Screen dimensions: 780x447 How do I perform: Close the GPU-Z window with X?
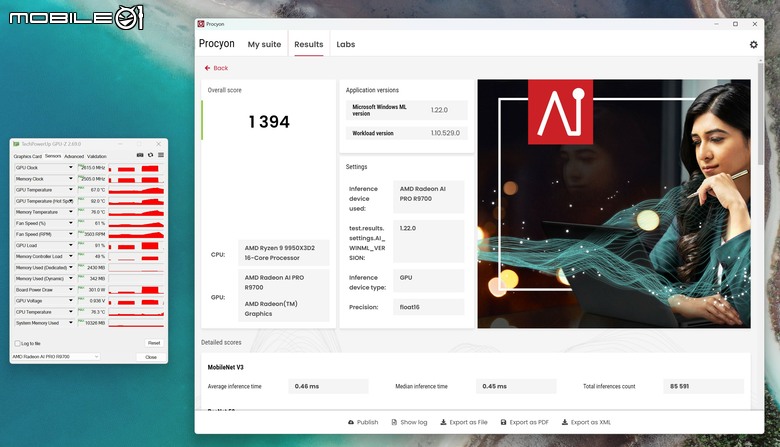coord(158,144)
